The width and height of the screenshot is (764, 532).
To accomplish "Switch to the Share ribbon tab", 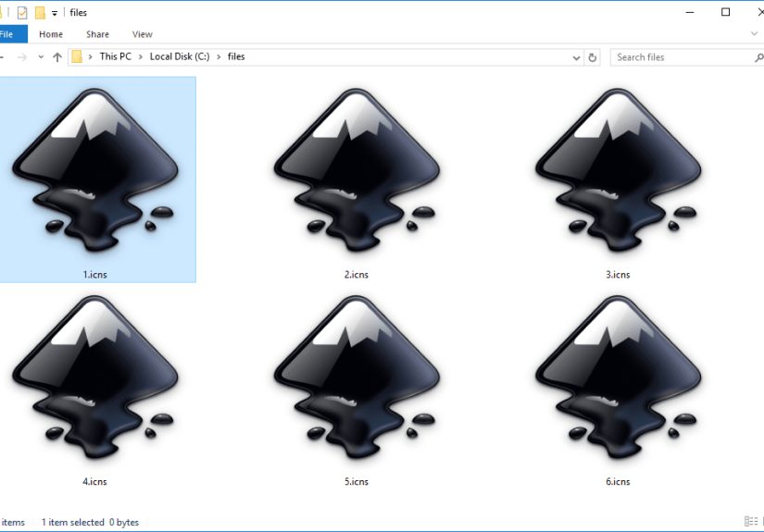I will point(97,34).
